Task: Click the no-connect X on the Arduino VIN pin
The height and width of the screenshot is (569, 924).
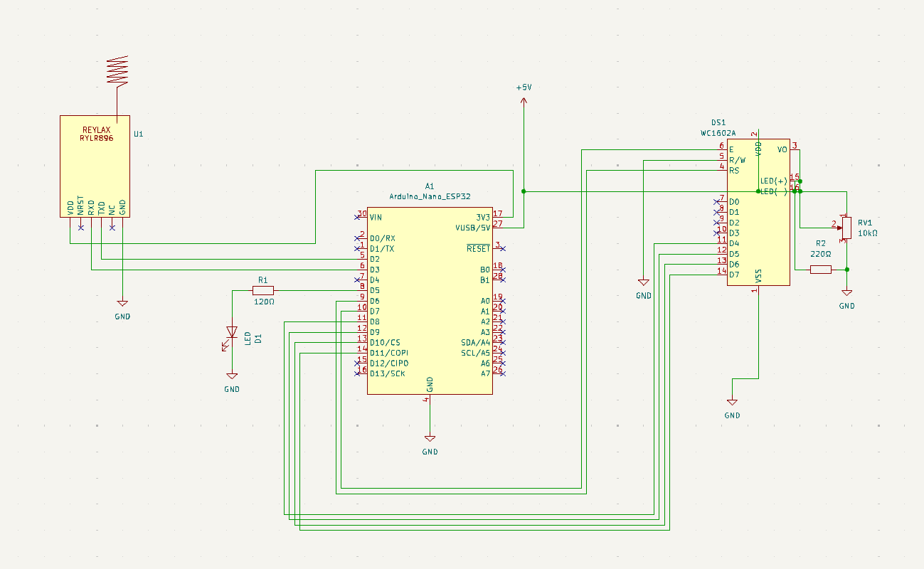Action: [x=357, y=217]
